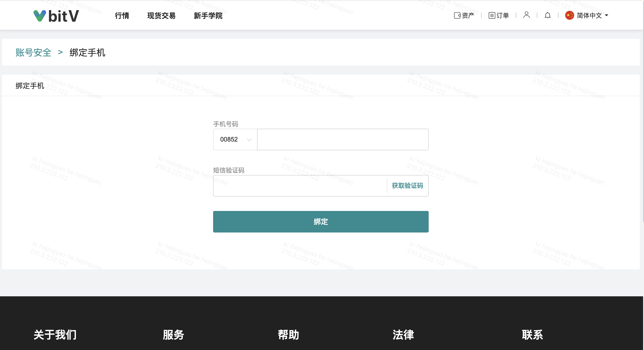Viewport: 644px width, 350px height.
Task: Click the 法律 footer heading
Action: click(x=403, y=334)
